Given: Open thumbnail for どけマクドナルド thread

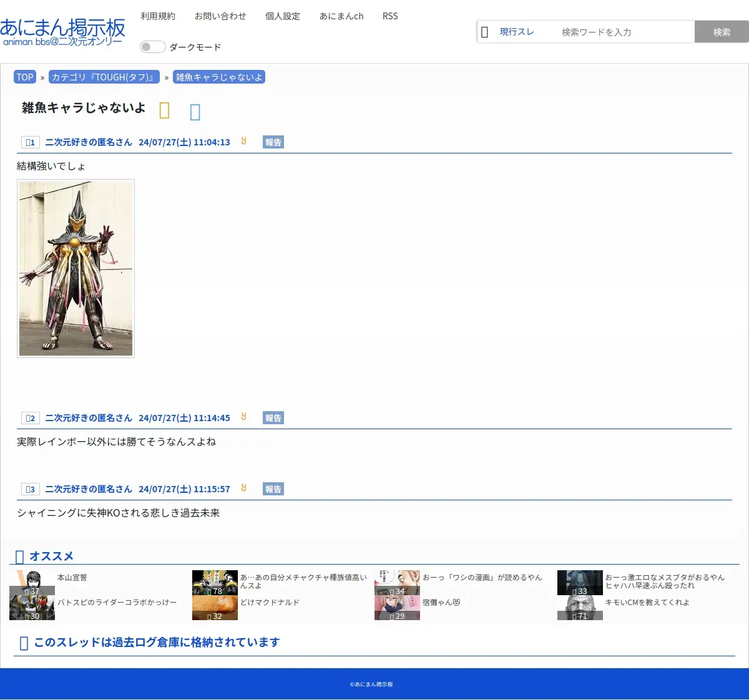Looking at the screenshot, I should [215, 608].
